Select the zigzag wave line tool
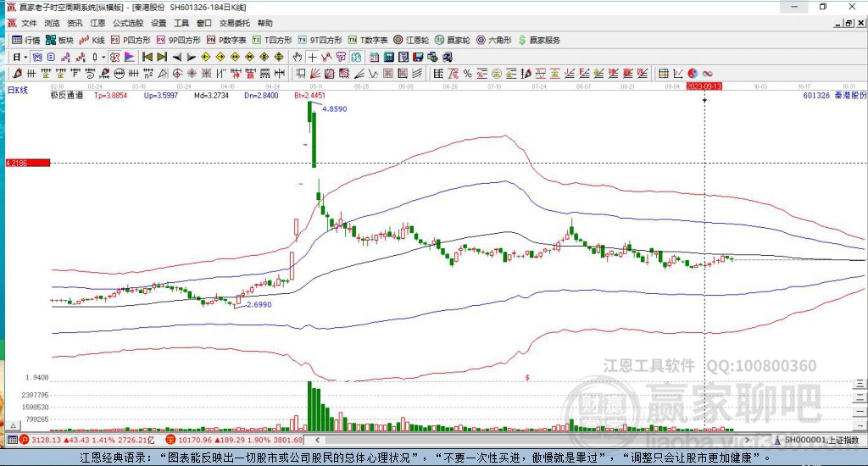 [373, 73]
